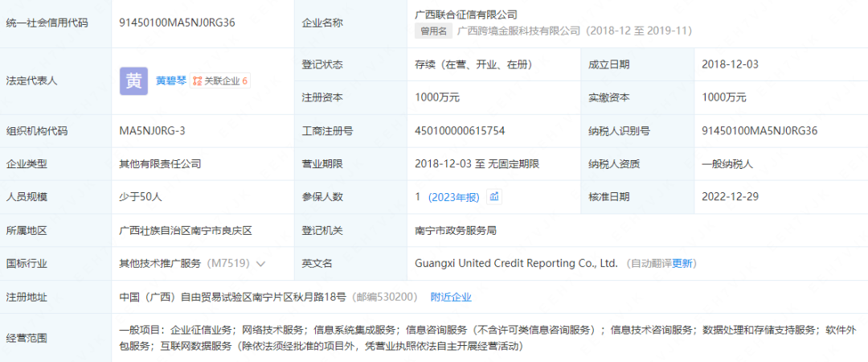
Task: Select former name 广西跨境金服科技有限公司
Action: (x=519, y=31)
